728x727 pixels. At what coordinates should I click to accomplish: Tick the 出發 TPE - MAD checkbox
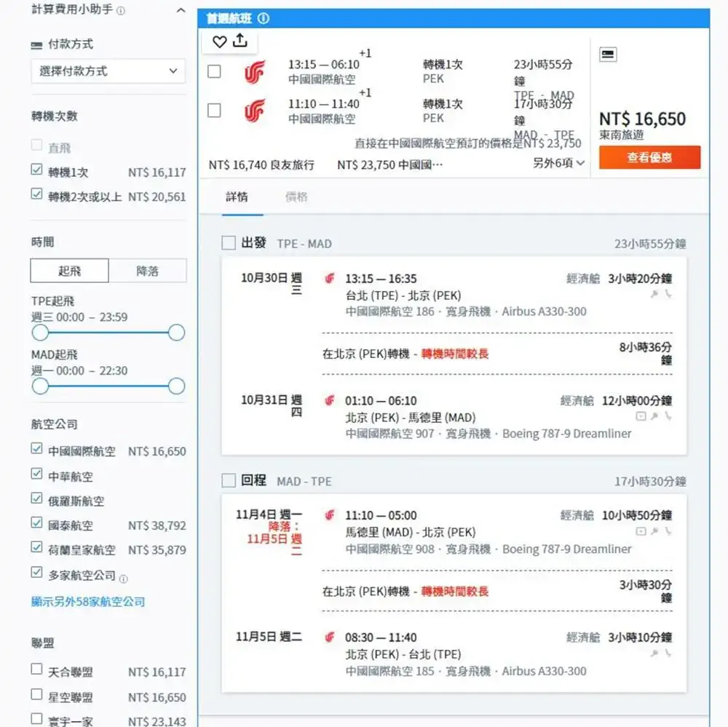[x=229, y=243]
